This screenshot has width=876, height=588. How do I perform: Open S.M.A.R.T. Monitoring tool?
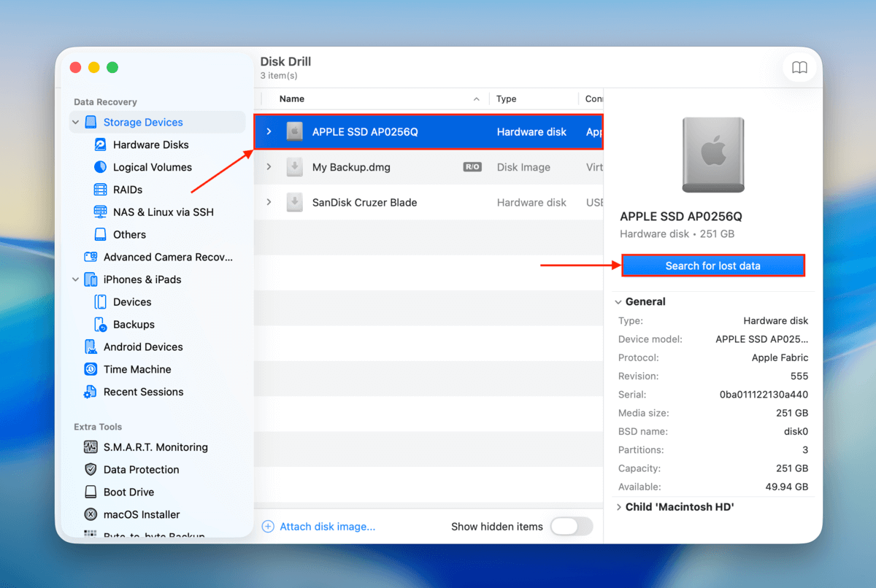coord(155,447)
